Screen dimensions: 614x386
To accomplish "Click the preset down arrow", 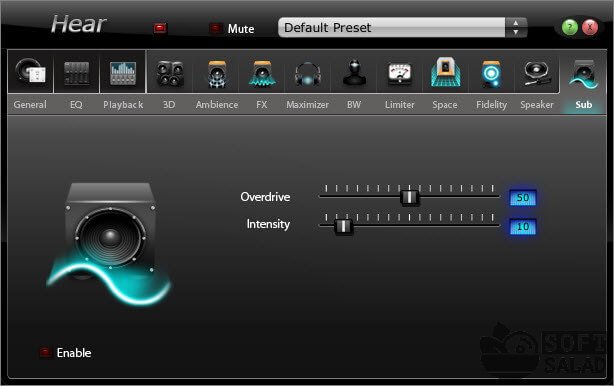I will tap(516, 32).
